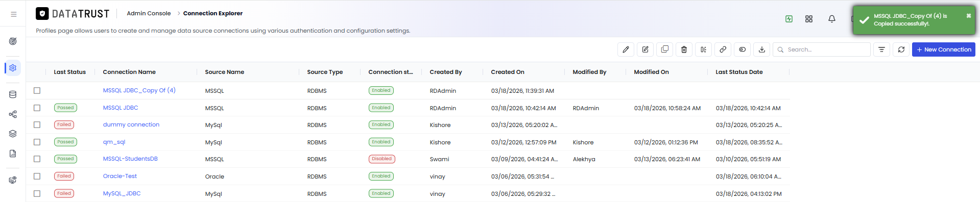Open the MSSQL JDBC connection link
This screenshot has height=202, width=980.
tap(121, 108)
